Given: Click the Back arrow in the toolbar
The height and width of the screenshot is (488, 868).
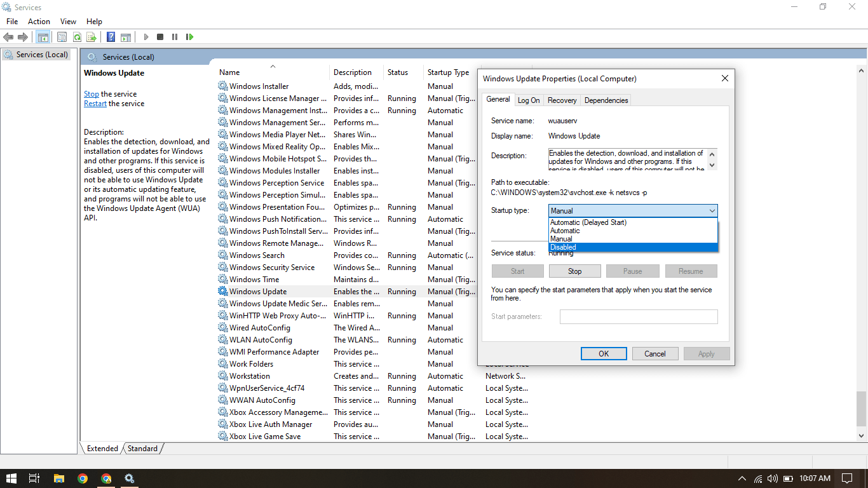Looking at the screenshot, I should pyautogui.click(x=8, y=37).
